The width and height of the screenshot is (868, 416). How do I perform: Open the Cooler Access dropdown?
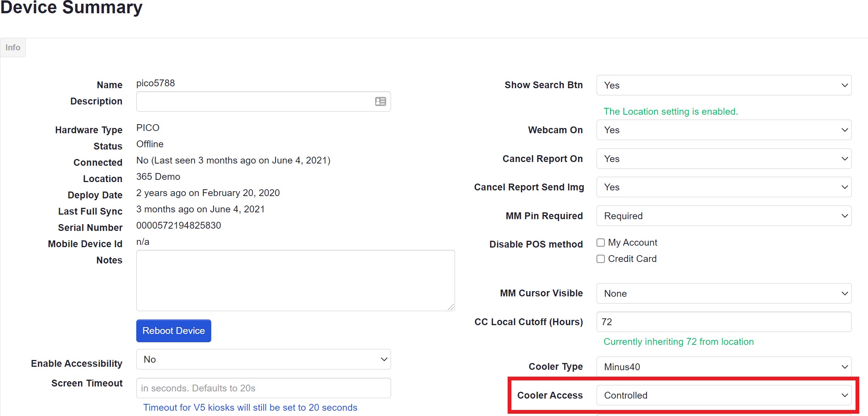(724, 395)
